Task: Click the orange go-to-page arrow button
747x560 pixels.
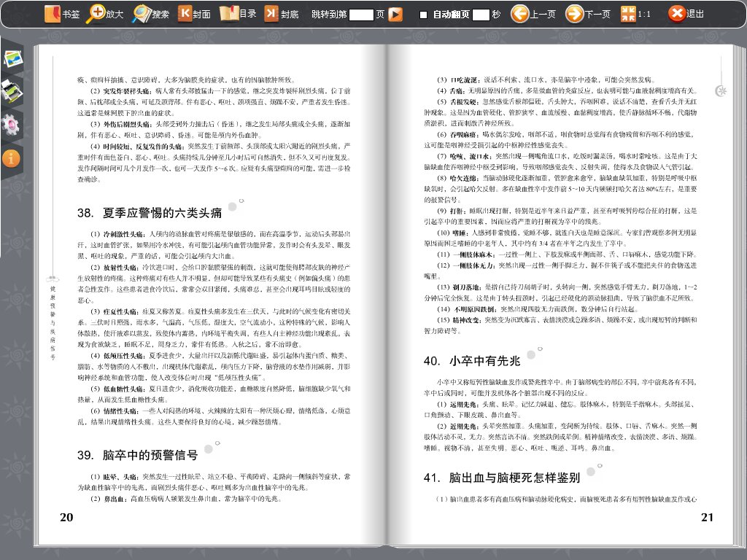Action: (395, 15)
